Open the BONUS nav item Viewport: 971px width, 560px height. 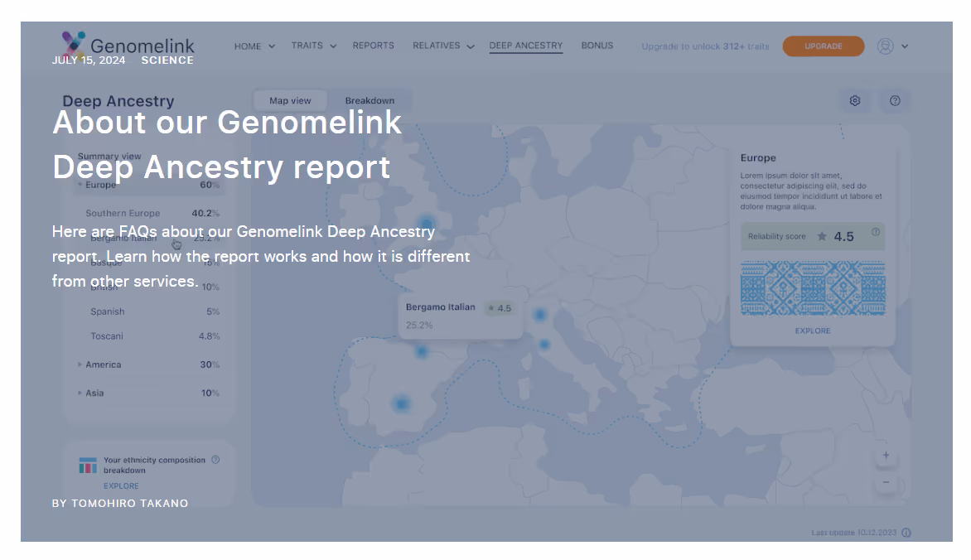597,46
